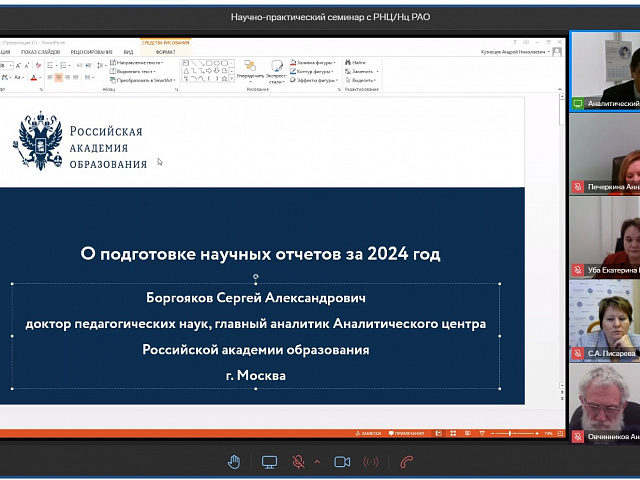This screenshot has height=480, width=640.
Task: Open microphone options caret next to mic
Action: click(x=317, y=462)
